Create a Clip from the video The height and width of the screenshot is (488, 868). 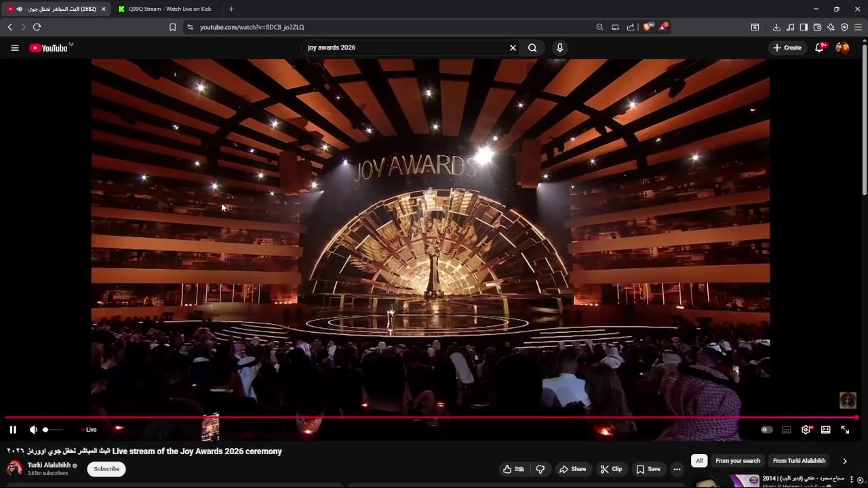(x=611, y=469)
